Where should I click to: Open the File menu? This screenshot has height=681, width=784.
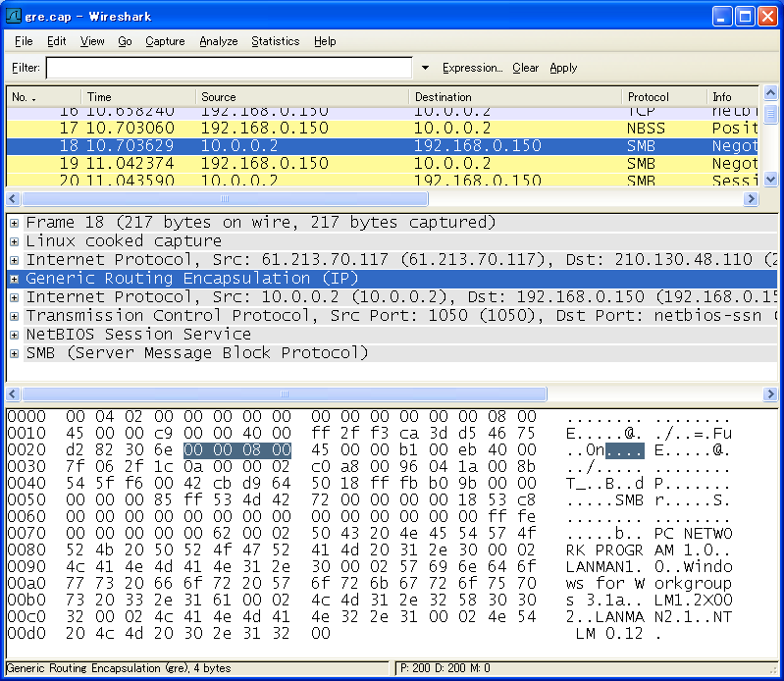point(24,41)
